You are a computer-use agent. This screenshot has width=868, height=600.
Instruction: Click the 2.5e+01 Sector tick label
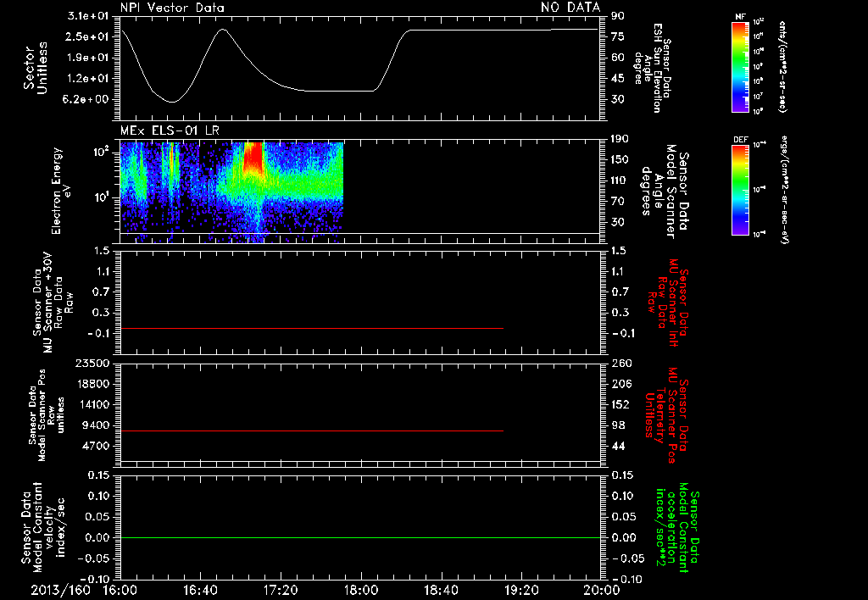click(88, 36)
